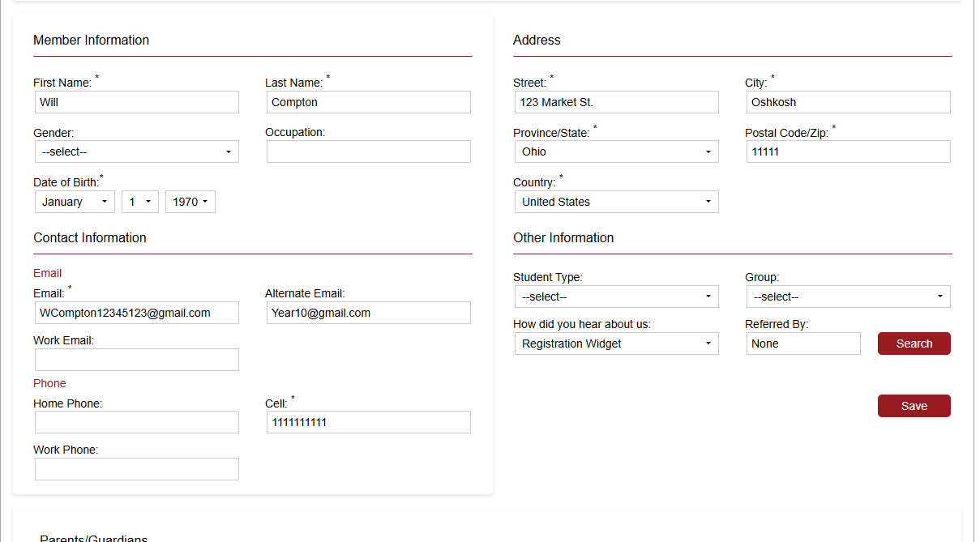The image size is (980, 542).
Task: Click the empty Work Email field
Action: 136,360
